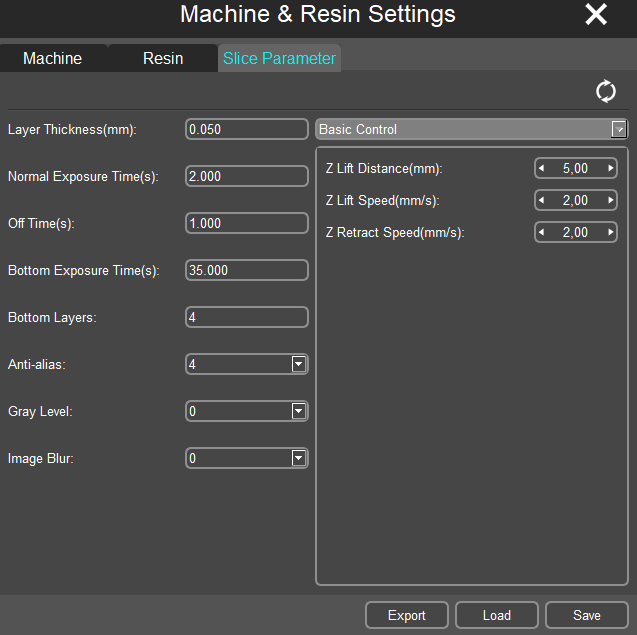Decrease Z Retract Speed with left arrow
Screen dimensions: 637x635
[542, 233]
